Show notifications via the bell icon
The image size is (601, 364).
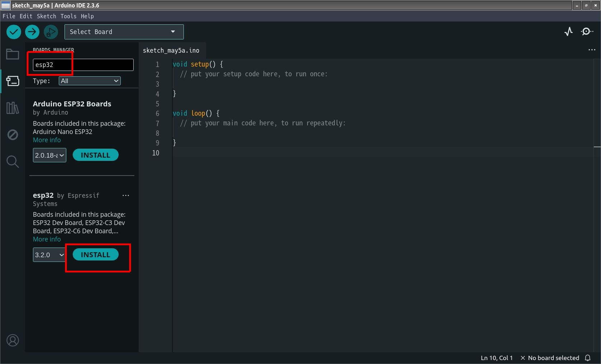click(588, 358)
